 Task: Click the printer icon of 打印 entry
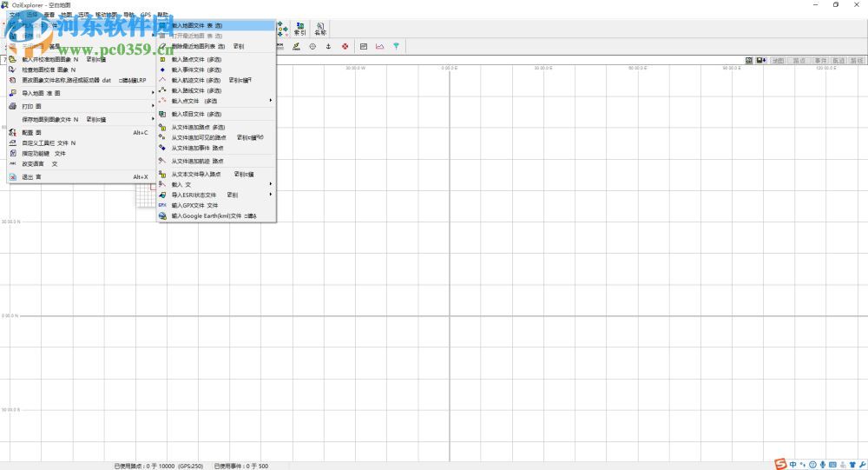pyautogui.click(x=13, y=106)
